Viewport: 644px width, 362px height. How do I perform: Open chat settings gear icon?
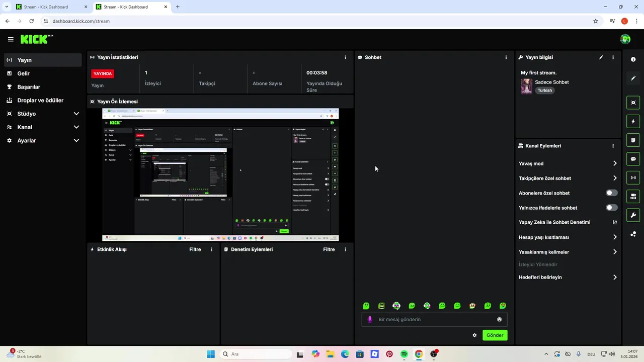(x=474, y=335)
